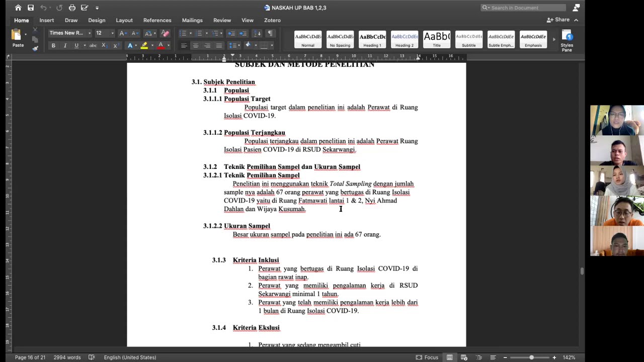Open the Paste options arrow
This screenshot has height=362, width=644.
click(26, 34)
